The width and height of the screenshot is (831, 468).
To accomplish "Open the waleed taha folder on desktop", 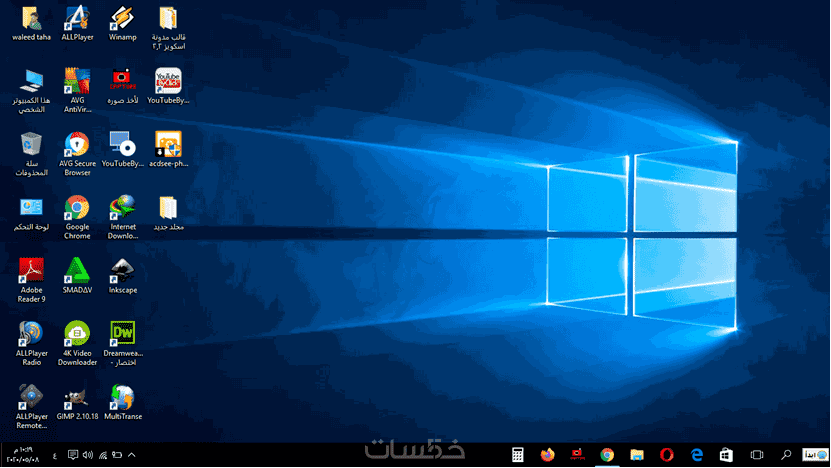I will click(x=31, y=23).
